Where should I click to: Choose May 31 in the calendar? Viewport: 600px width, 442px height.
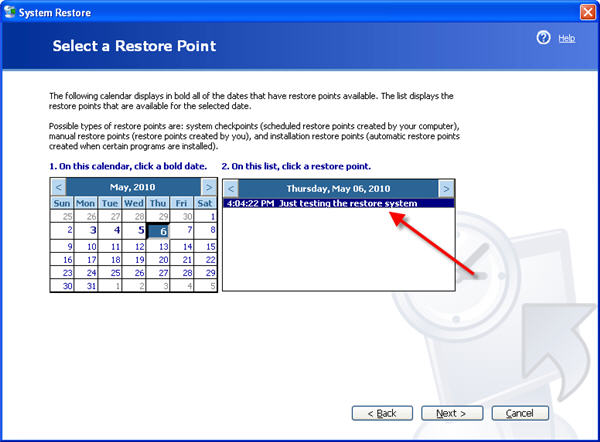point(92,286)
